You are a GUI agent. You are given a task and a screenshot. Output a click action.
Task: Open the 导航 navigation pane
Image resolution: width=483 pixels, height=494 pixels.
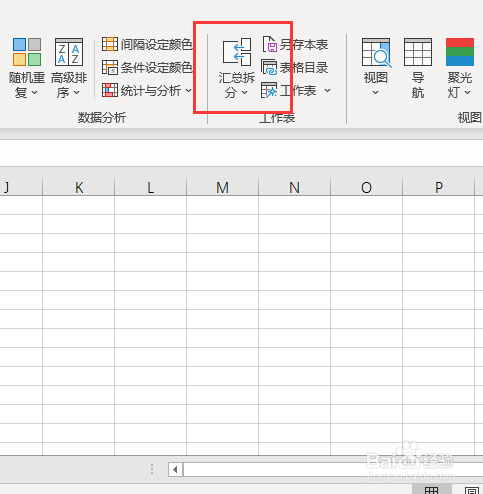tap(418, 68)
